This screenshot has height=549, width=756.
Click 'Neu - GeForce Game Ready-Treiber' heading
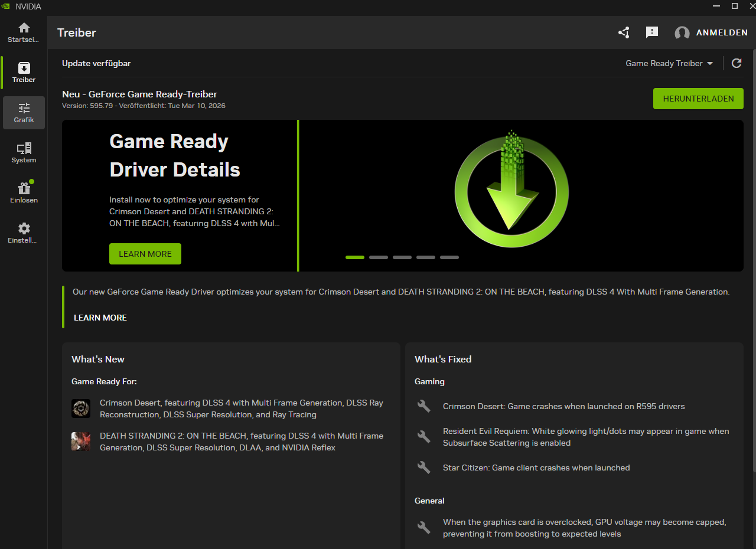140,94
